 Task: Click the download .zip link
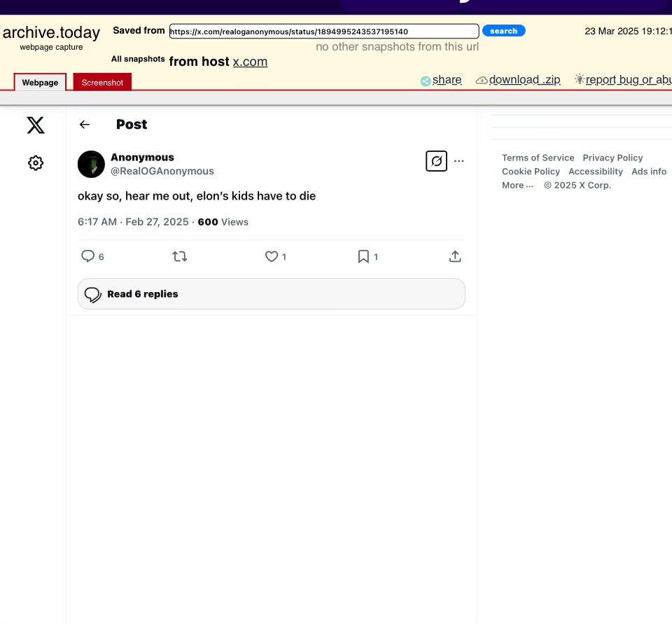click(x=524, y=80)
